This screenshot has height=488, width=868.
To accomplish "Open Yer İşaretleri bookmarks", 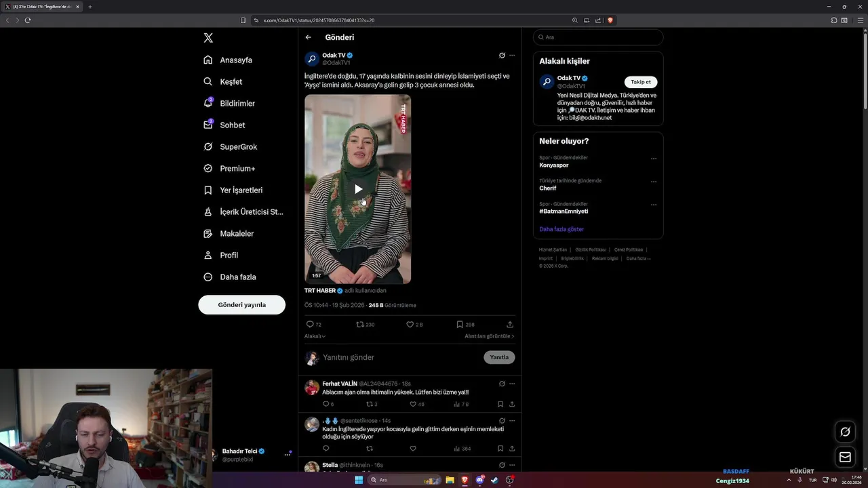I will tap(233, 190).
